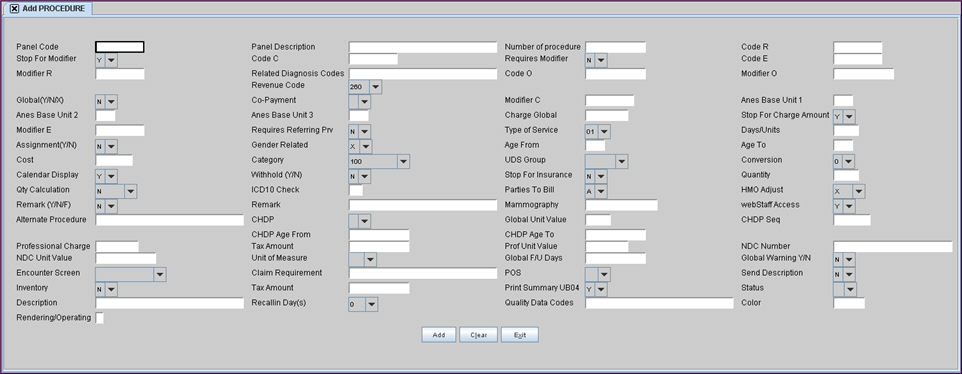Click the Exit button
This screenshot has width=962, height=374.
pyautogui.click(x=520, y=335)
